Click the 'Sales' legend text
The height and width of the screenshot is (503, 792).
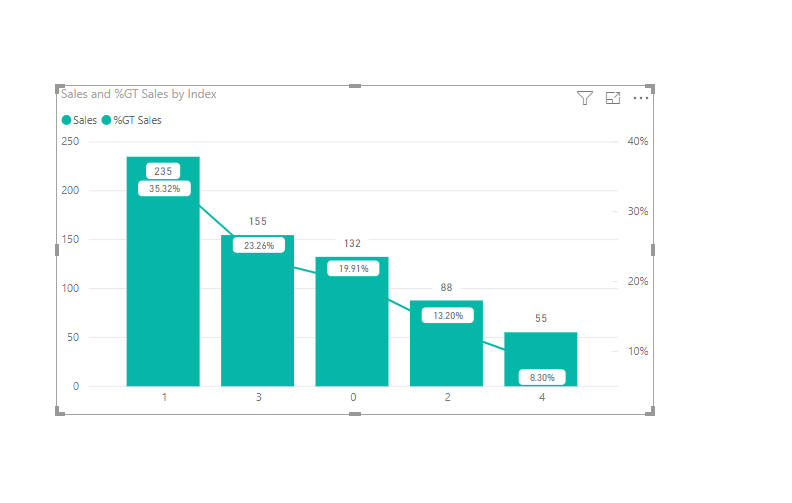85,120
